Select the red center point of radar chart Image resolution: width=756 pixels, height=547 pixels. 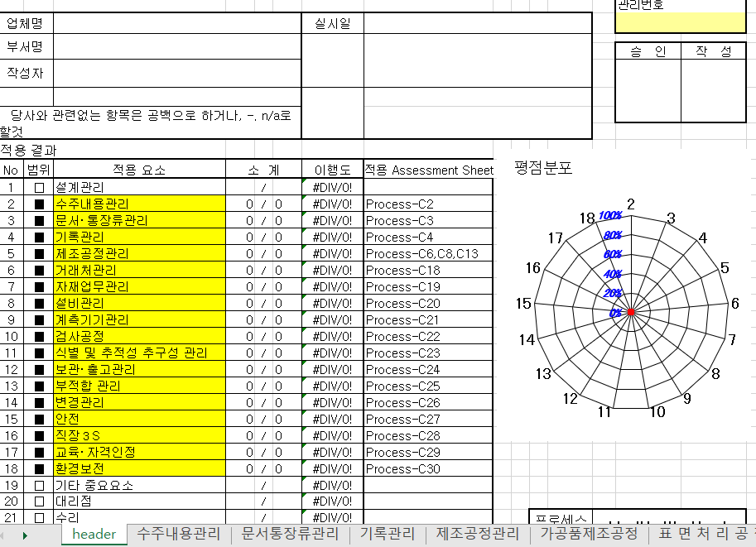pyautogui.click(x=631, y=312)
